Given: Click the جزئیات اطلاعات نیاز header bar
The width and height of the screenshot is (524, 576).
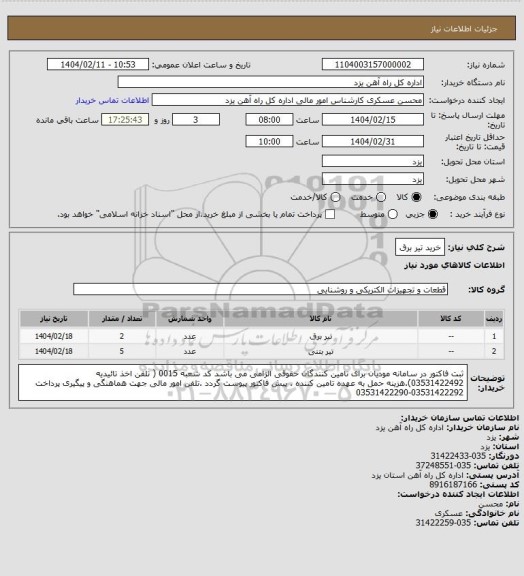Looking at the screenshot, I should (x=262, y=28).
